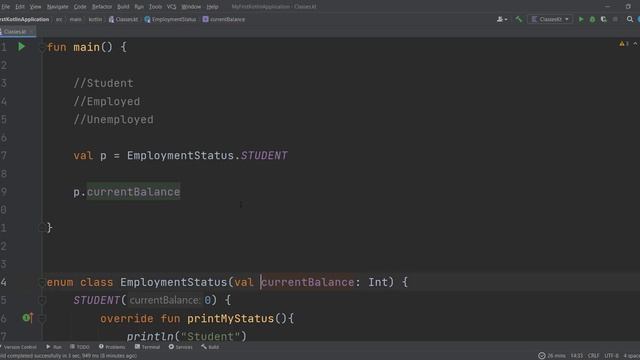The image size is (640, 360).
Task: Click println("Student") call
Action: click(187, 336)
